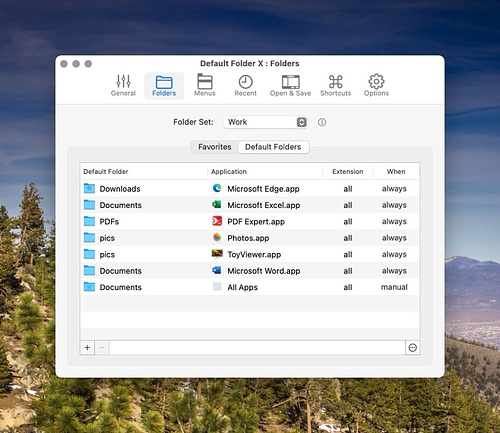Open the General preferences pane
Image resolution: width=500 pixels, height=433 pixels.
(x=123, y=85)
